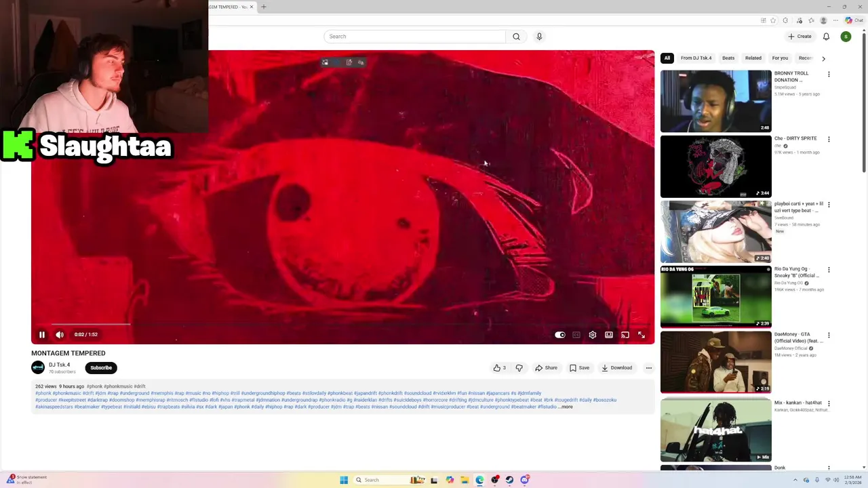
Task: Open the green S account avatar
Action: [x=846, y=37]
